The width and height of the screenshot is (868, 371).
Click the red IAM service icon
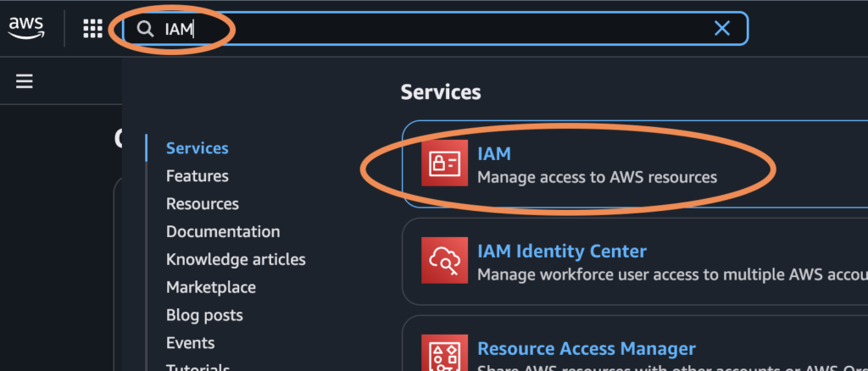(x=445, y=164)
